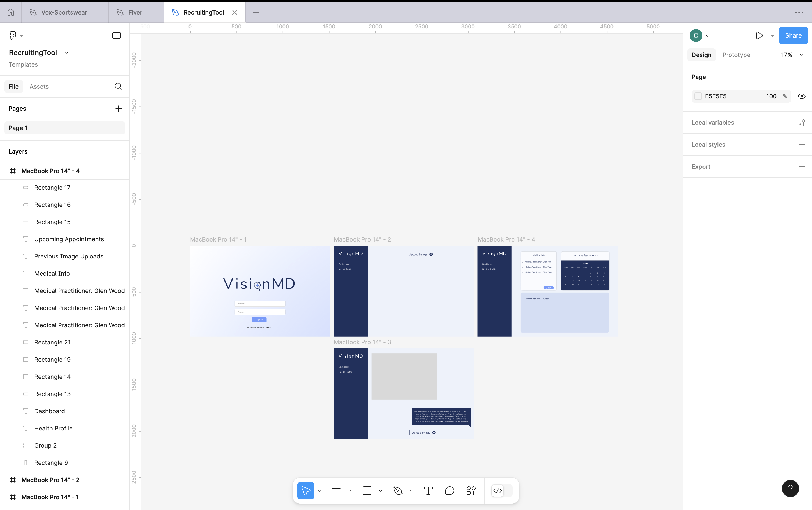This screenshot has height=510, width=812.
Task: Toggle the left sidebar panel collapse
Action: (116, 35)
